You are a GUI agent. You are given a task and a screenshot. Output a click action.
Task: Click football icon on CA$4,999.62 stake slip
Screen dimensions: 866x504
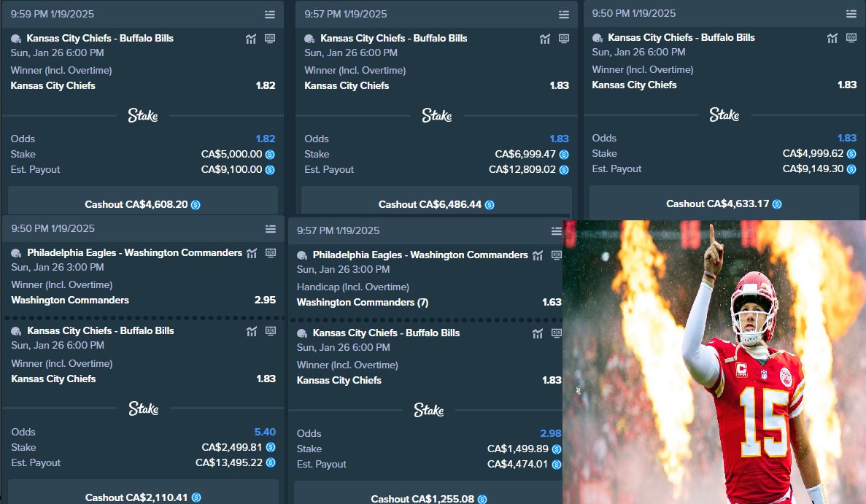click(598, 38)
